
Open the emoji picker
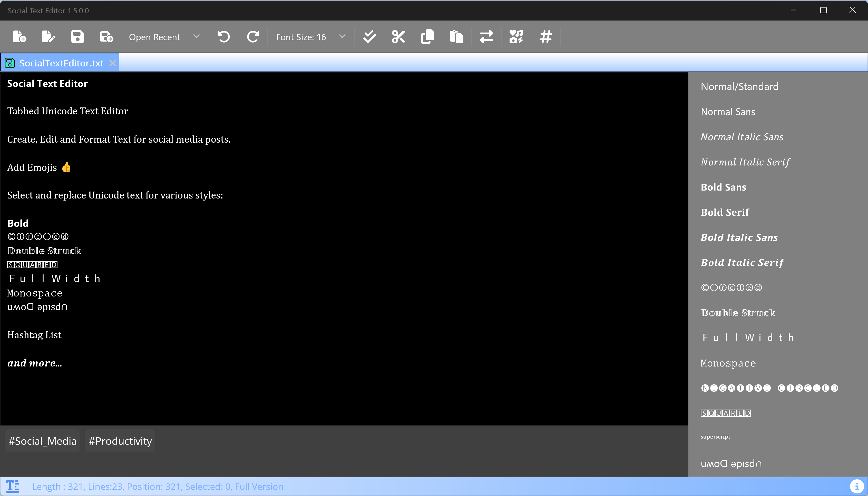coord(516,36)
